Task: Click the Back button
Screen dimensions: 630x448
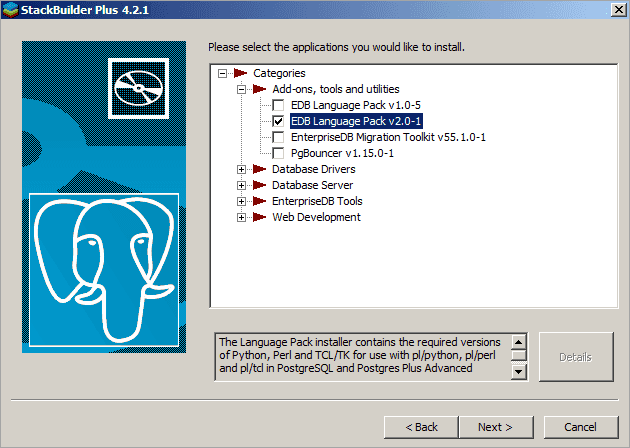Action: coord(421,427)
